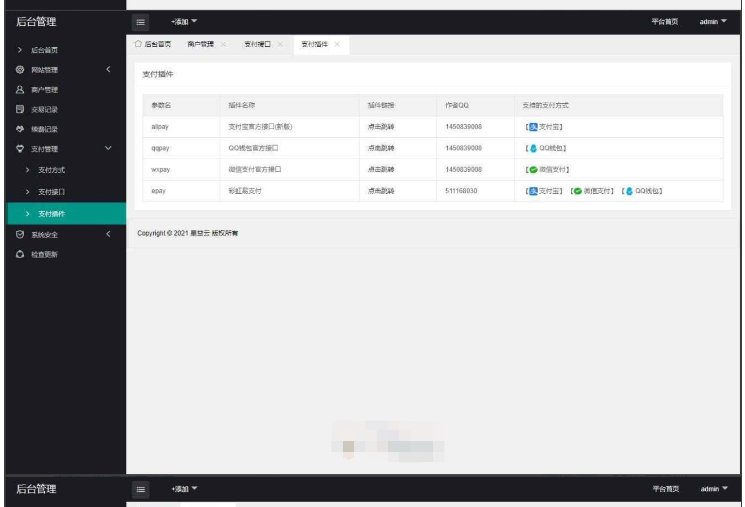Click arrow beside highlighted 支付插件 submenu item
The width and height of the screenshot is (745, 507).
(x=27, y=214)
